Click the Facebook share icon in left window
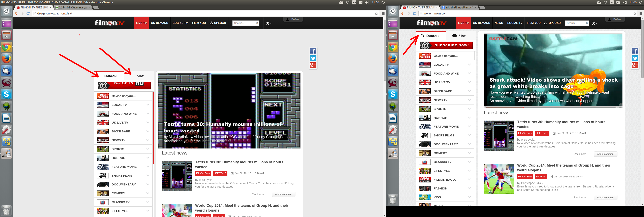 pyautogui.click(x=313, y=51)
